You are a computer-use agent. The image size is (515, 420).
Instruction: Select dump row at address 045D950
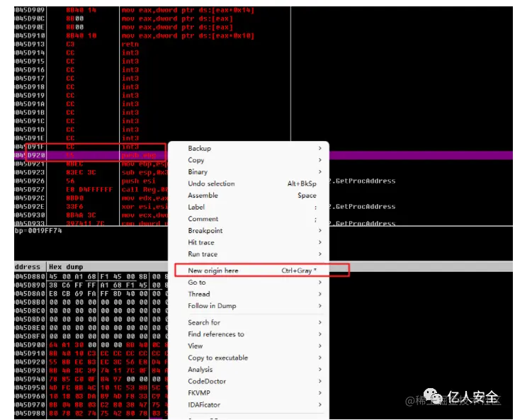[91, 388]
